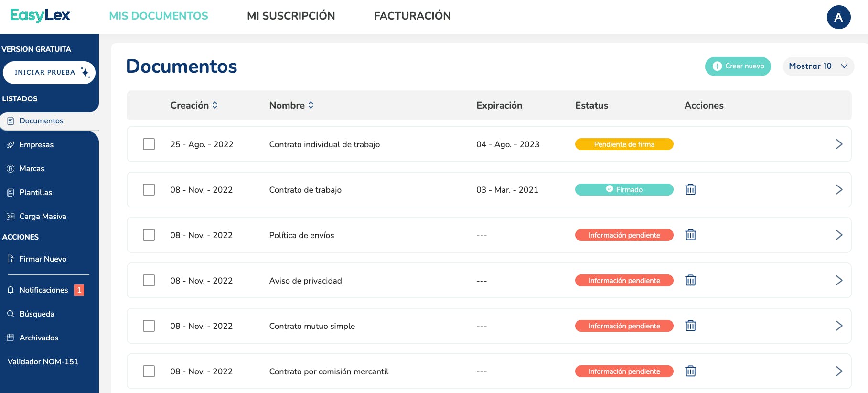Go to Archivados in sidebar
Image resolution: width=868 pixels, height=393 pixels.
[39, 338]
